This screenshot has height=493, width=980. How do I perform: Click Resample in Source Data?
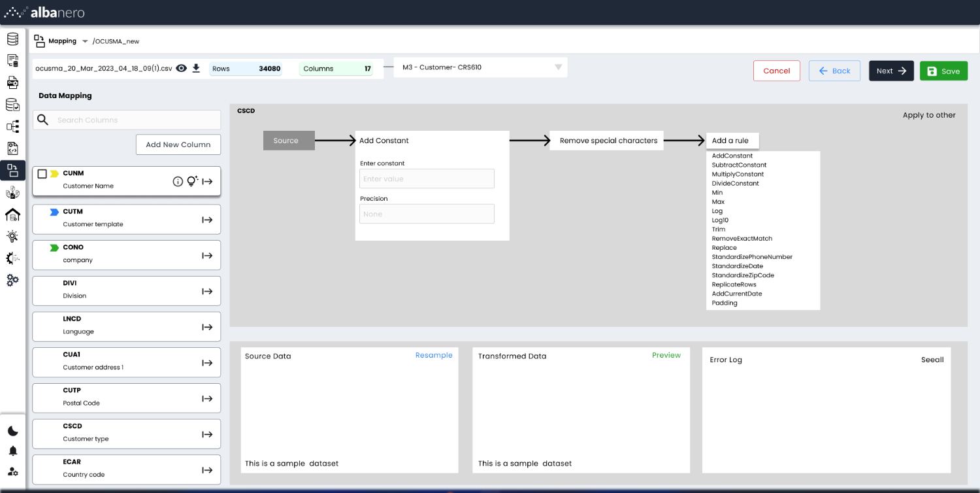pyautogui.click(x=434, y=355)
